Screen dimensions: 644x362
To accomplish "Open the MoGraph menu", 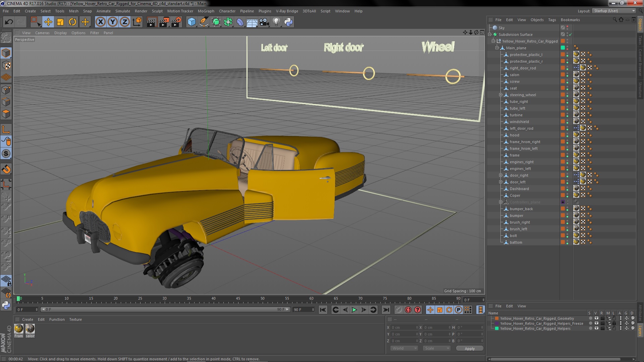I will (x=206, y=11).
